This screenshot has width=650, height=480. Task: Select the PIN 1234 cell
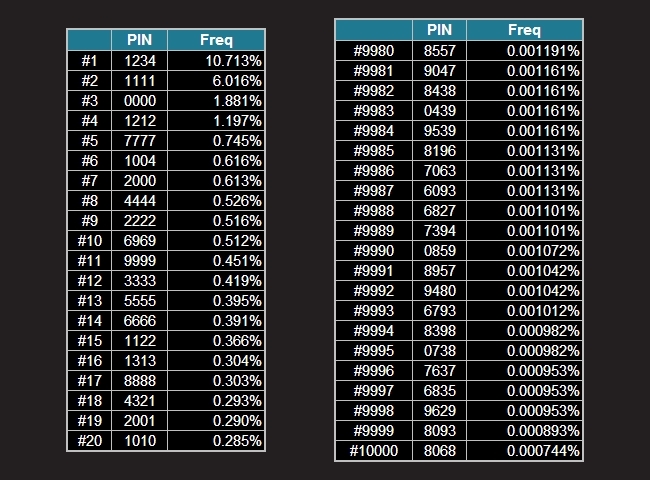139,61
